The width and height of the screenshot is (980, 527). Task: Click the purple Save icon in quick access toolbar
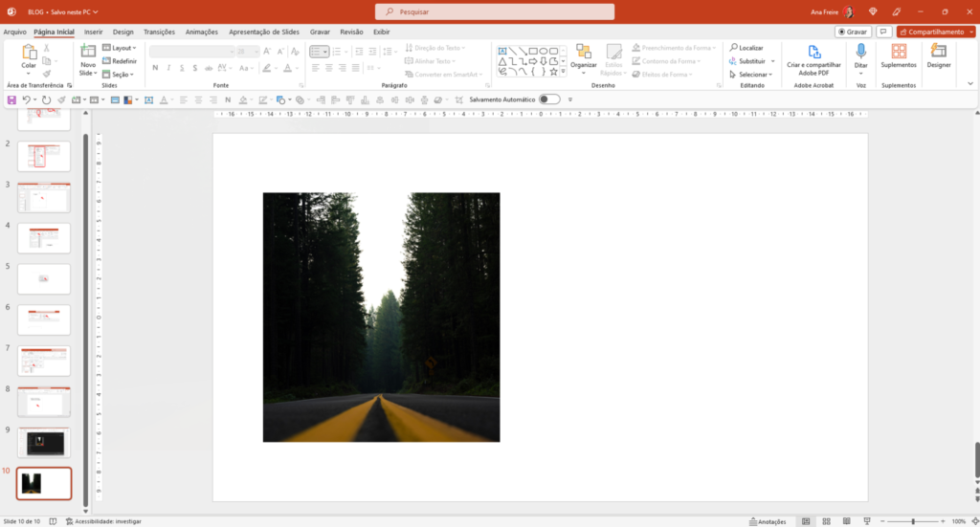pyautogui.click(x=11, y=99)
